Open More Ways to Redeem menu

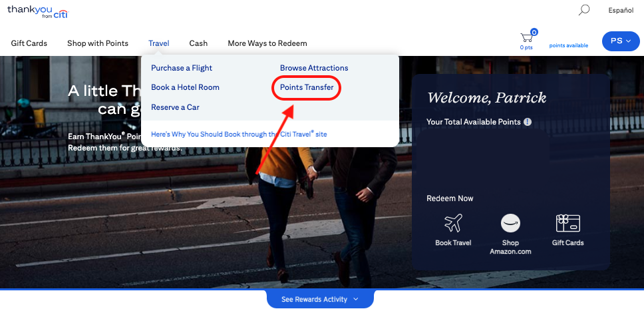coord(267,43)
